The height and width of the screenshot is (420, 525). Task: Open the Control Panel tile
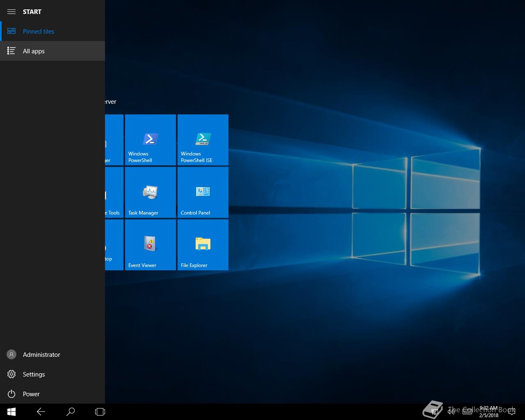click(203, 192)
